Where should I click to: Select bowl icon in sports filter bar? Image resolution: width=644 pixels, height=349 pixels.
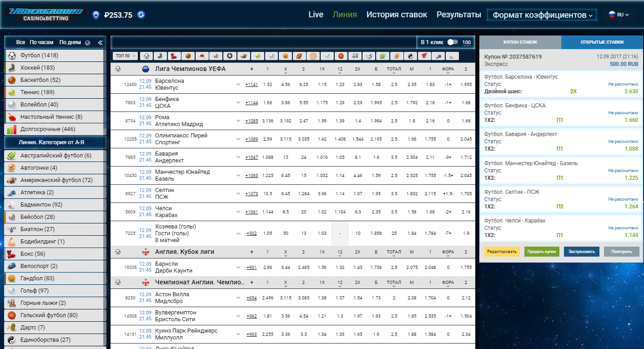point(369,56)
